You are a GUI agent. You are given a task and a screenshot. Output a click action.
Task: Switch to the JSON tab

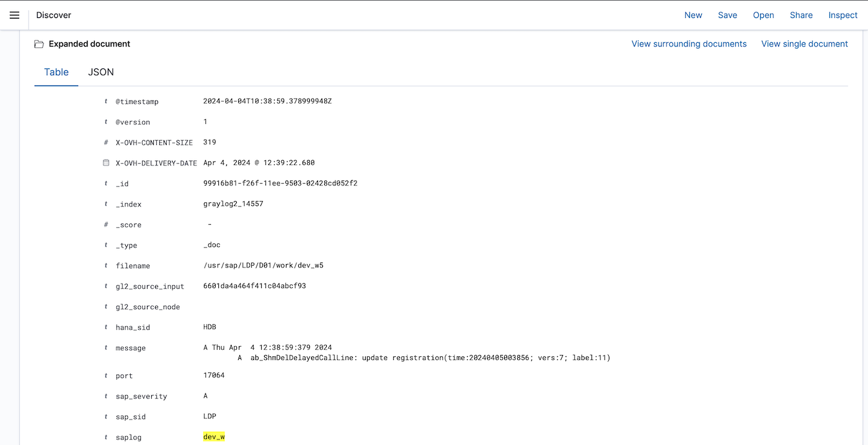coord(100,72)
